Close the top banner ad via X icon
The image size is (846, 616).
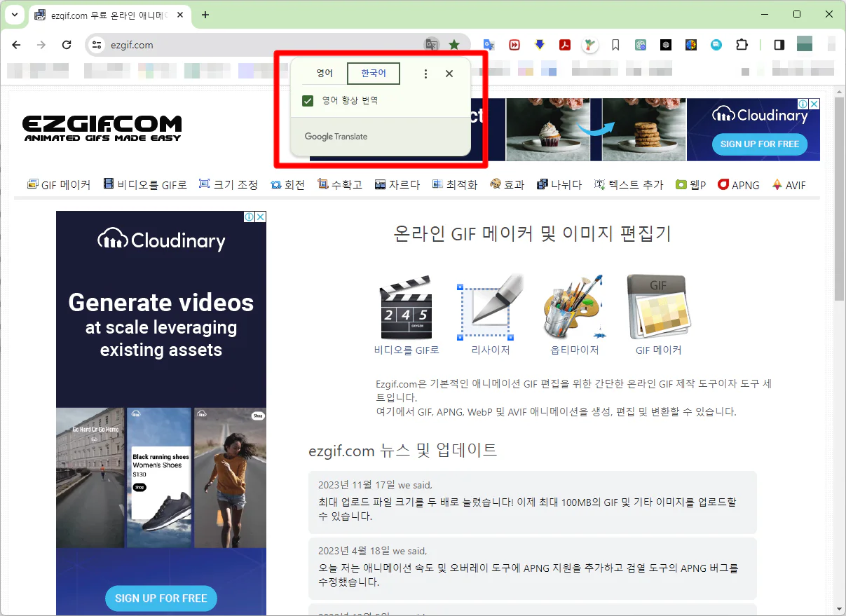[814, 104]
